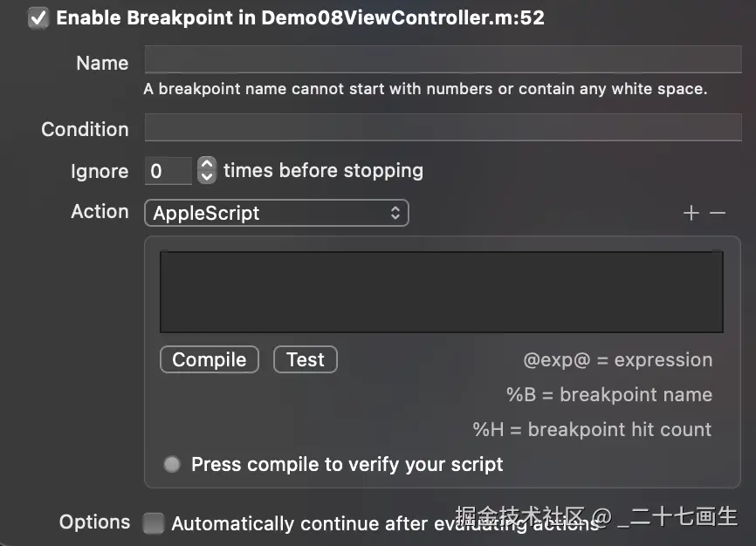Image resolution: width=756 pixels, height=546 pixels.
Task: Click the breakpoint name restriction hint text
Action: click(x=425, y=89)
